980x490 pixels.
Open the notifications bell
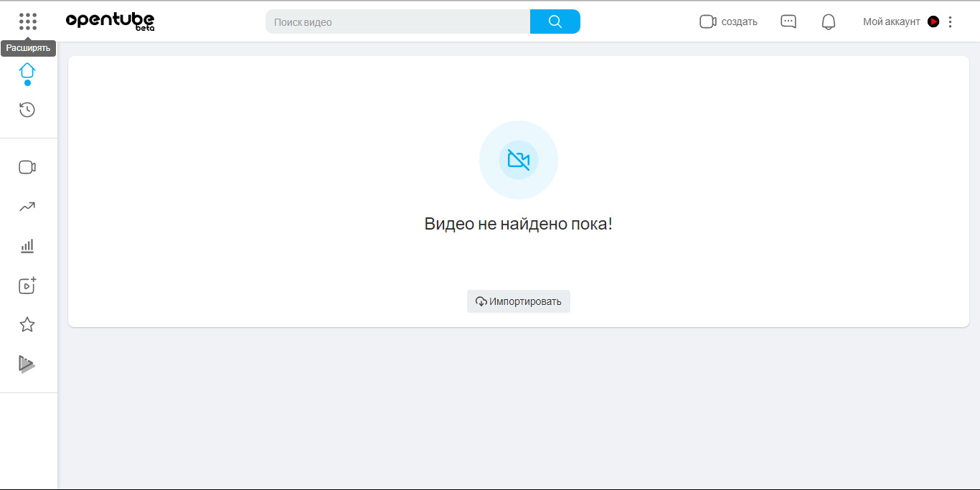click(828, 22)
